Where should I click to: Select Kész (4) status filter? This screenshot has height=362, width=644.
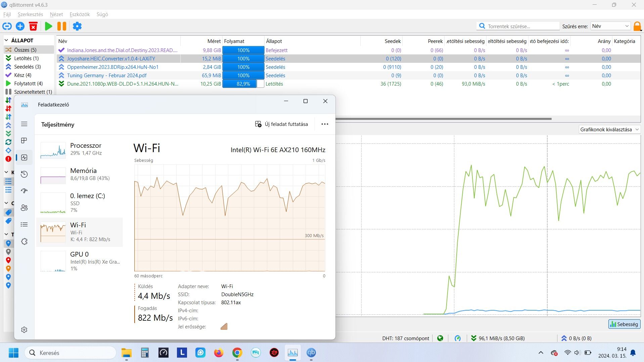29,75
